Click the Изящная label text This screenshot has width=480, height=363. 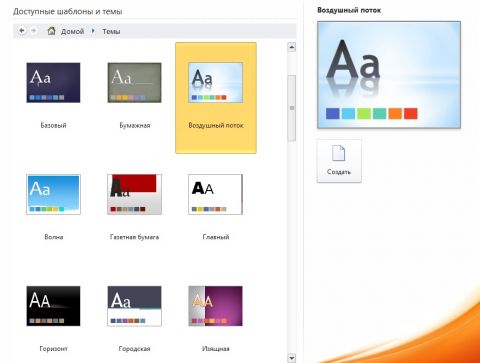click(216, 349)
